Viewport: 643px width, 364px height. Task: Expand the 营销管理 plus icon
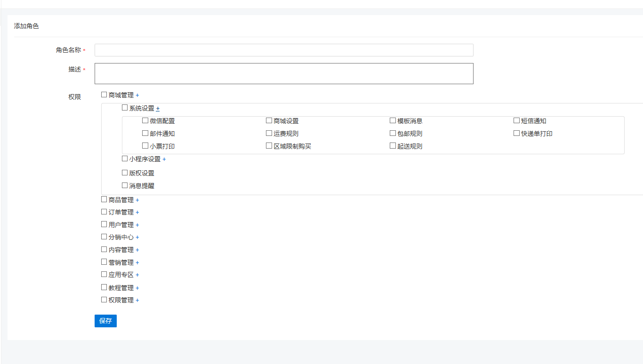(137, 263)
